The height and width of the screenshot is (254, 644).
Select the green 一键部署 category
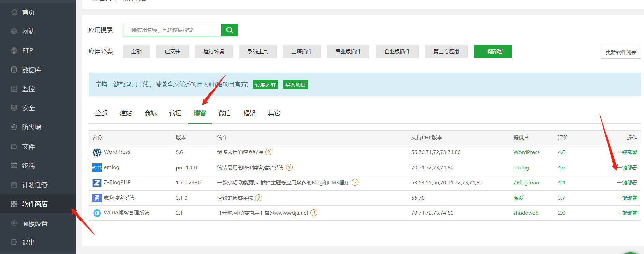pyautogui.click(x=493, y=51)
